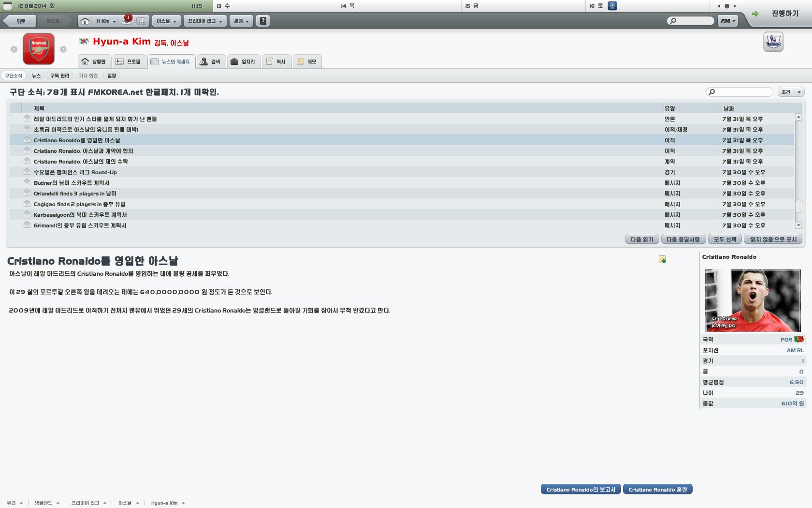Open the FM menu dropdown
The height and width of the screenshot is (508, 812).
tap(727, 21)
